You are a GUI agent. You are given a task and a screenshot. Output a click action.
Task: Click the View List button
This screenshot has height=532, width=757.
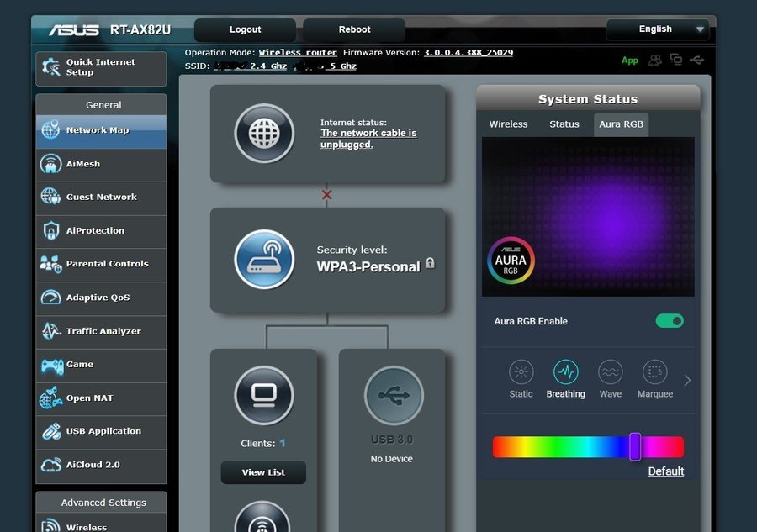click(263, 472)
